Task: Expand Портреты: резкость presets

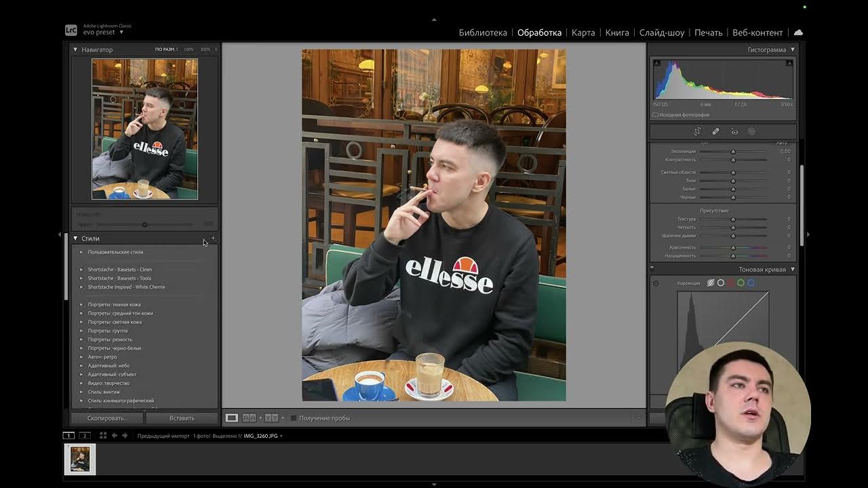Action: pyautogui.click(x=81, y=340)
